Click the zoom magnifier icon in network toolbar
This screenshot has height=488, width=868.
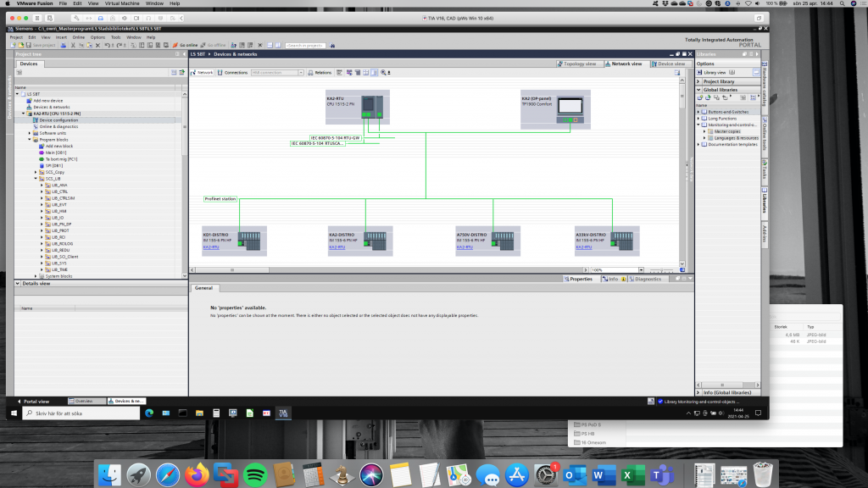[383, 73]
